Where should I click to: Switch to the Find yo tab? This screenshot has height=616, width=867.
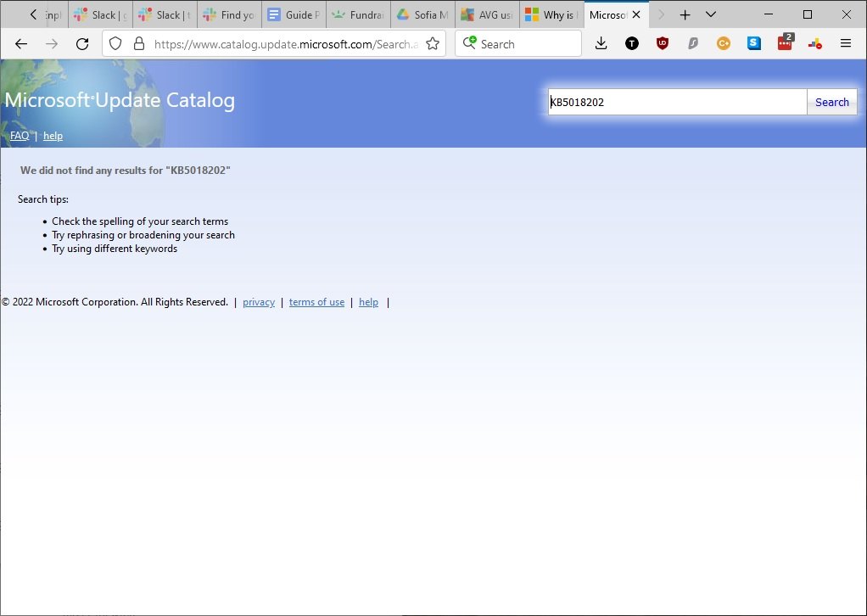229,15
